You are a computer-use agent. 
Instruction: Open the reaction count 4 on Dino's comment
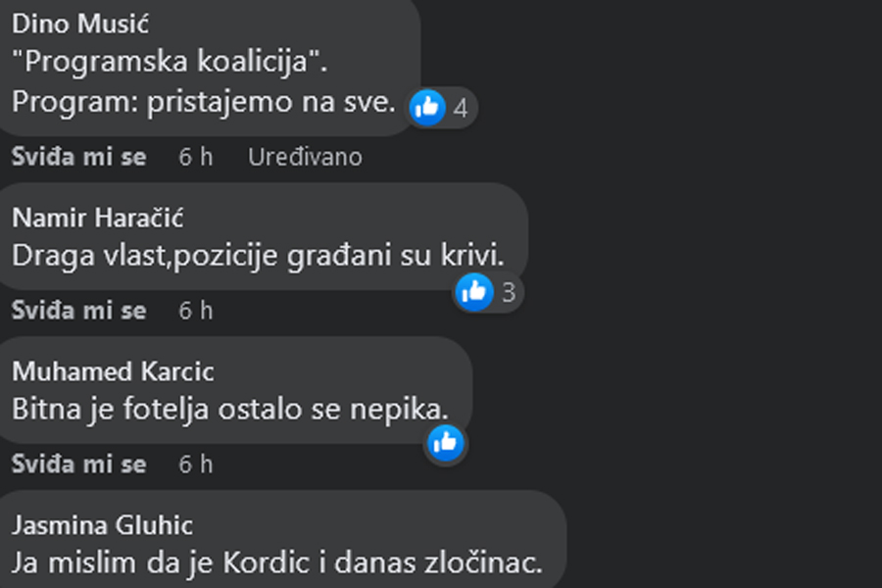pos(461,108)
